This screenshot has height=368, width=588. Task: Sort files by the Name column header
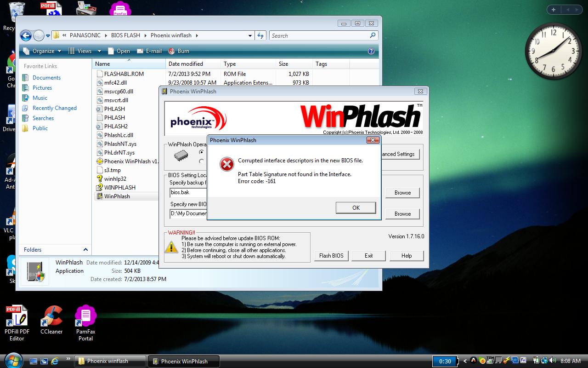coord(129,64)
